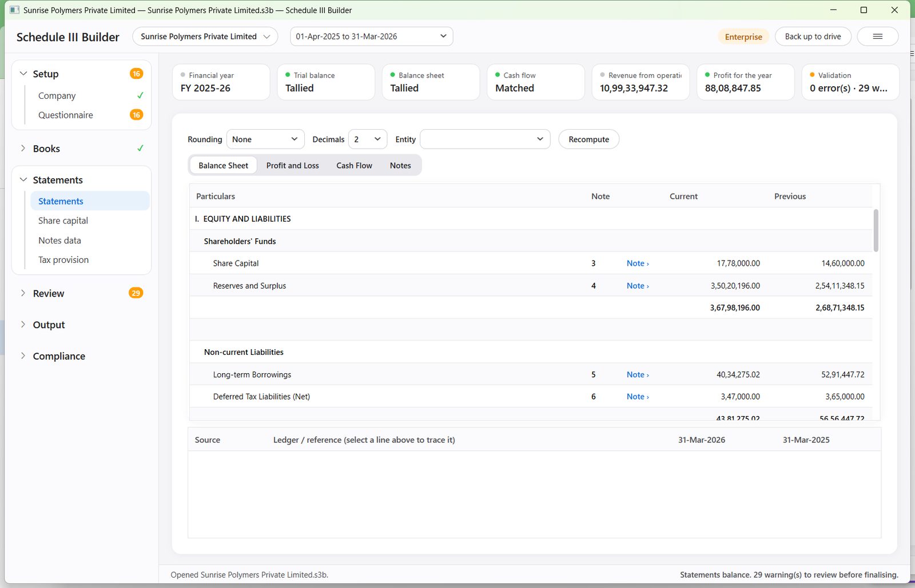Viewport: 915px width, 588px height.
Task: Expand the Review section
Action: [23, 293]
